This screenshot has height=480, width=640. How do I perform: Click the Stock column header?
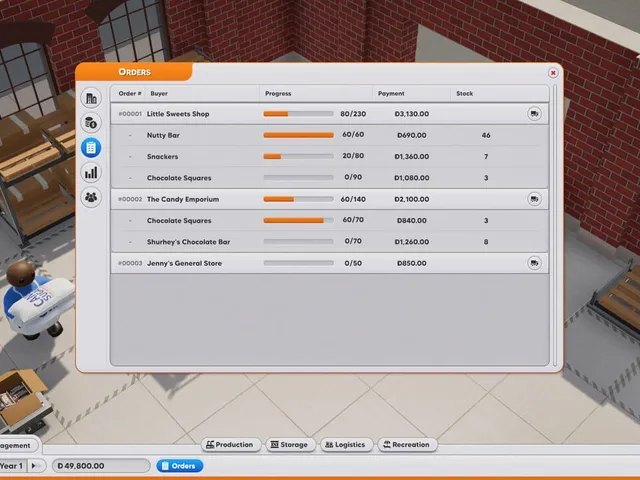pyautogui.click(x=464, y=93)
